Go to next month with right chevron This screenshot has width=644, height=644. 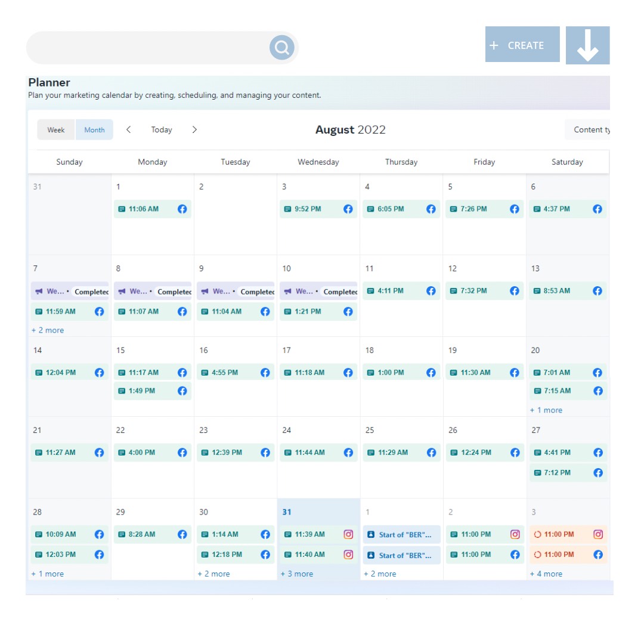point(194,130)
